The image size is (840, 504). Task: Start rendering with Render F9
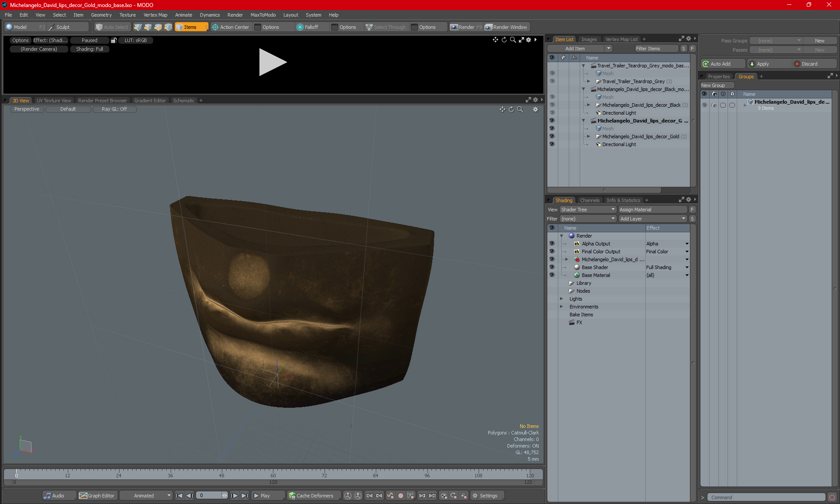click(x=466, y=27)
